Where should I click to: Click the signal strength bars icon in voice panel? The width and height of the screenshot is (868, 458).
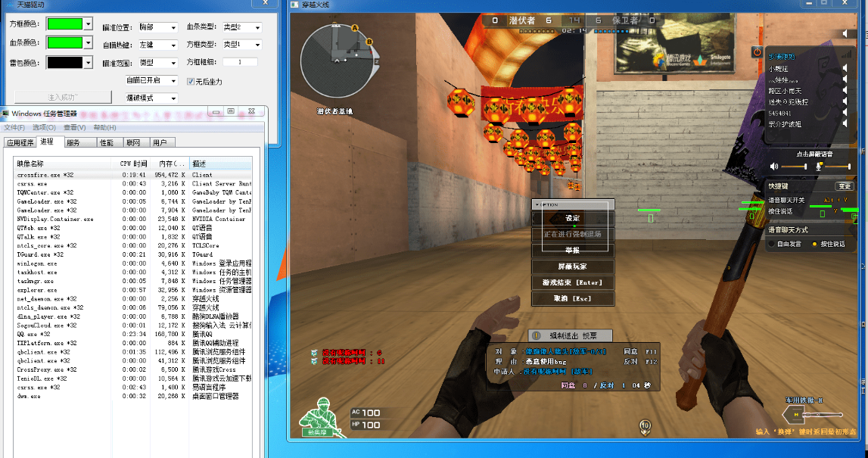coord(846,55)
